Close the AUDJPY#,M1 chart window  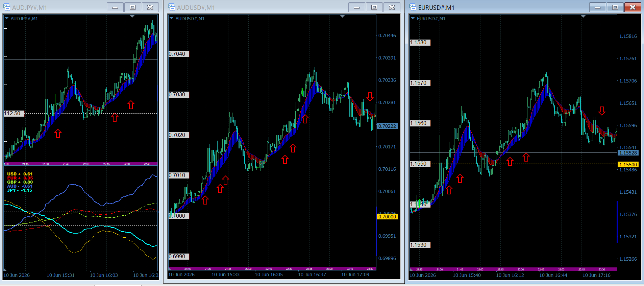click(150, 7)
